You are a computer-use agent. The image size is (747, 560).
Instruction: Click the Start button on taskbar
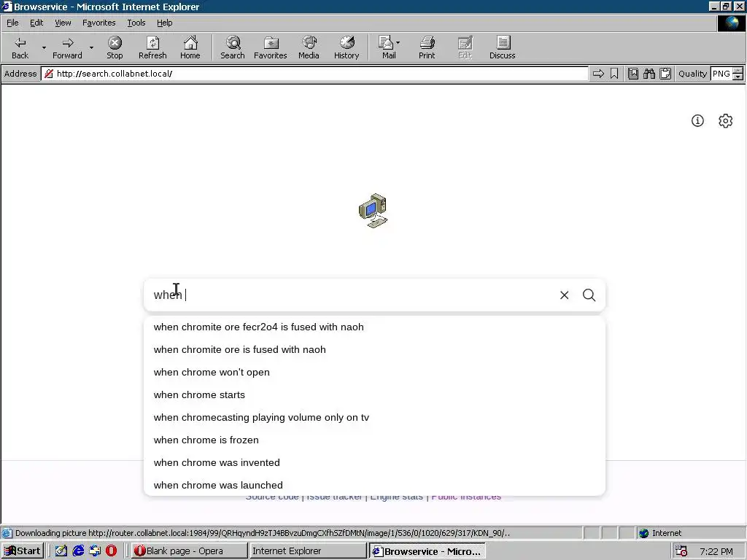(x=23, y=551)
